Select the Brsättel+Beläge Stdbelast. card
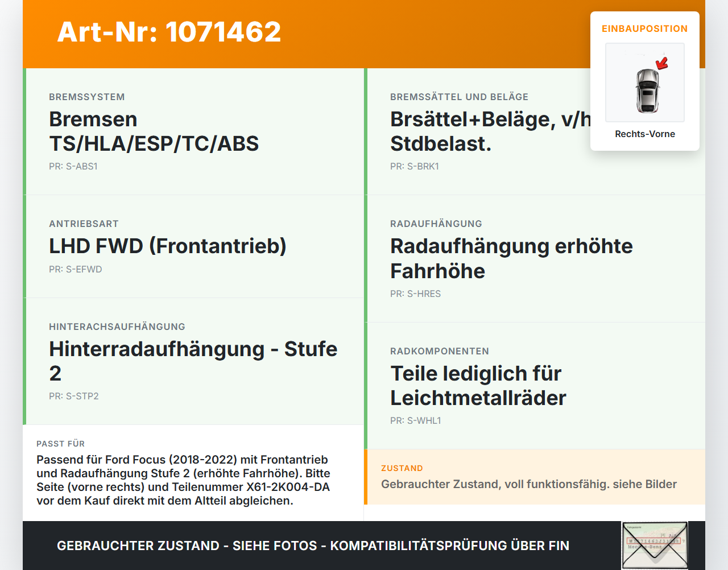Image resolution: width=728 pixels, height=570 pixels. (x=535, y=131)
